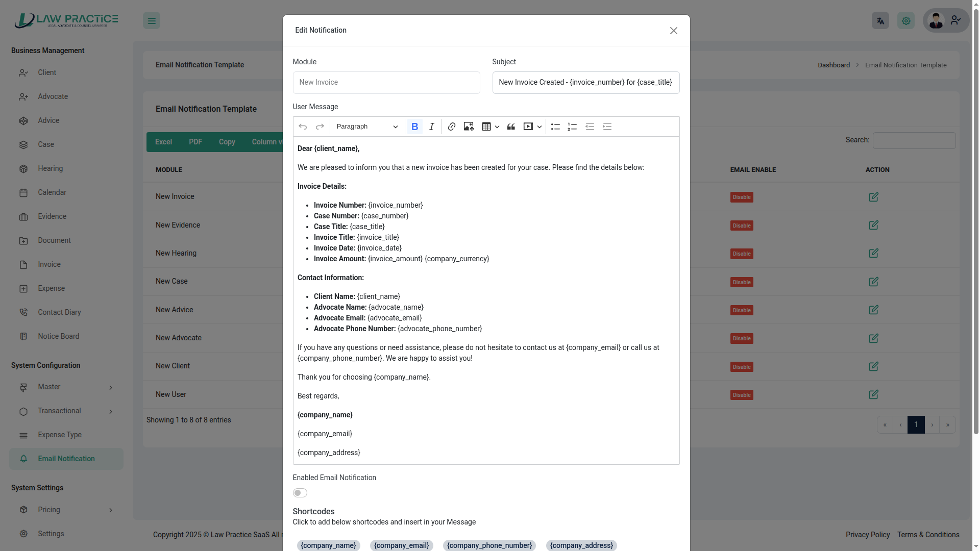Viewport: 980px width, 551px height.
Task: Click the undo arrow in editor
Action: [303, 127]
